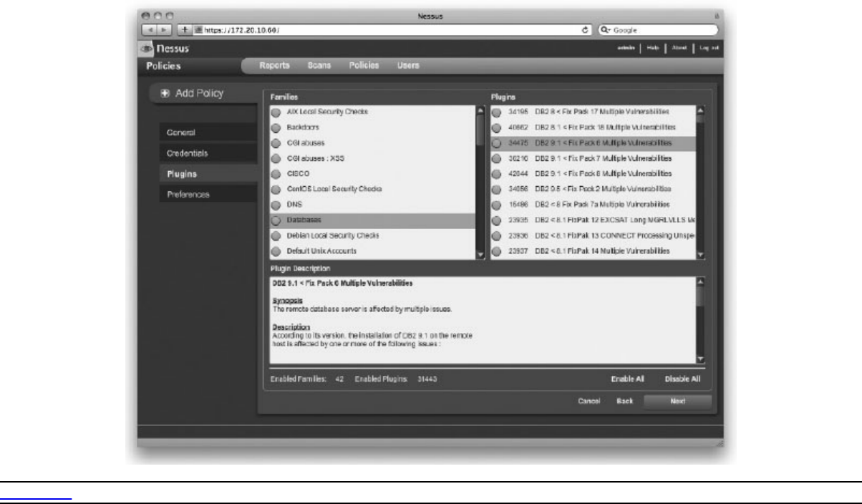Open the Scans tab
Viewport: 862px width, 504px height.
point(319,66)
